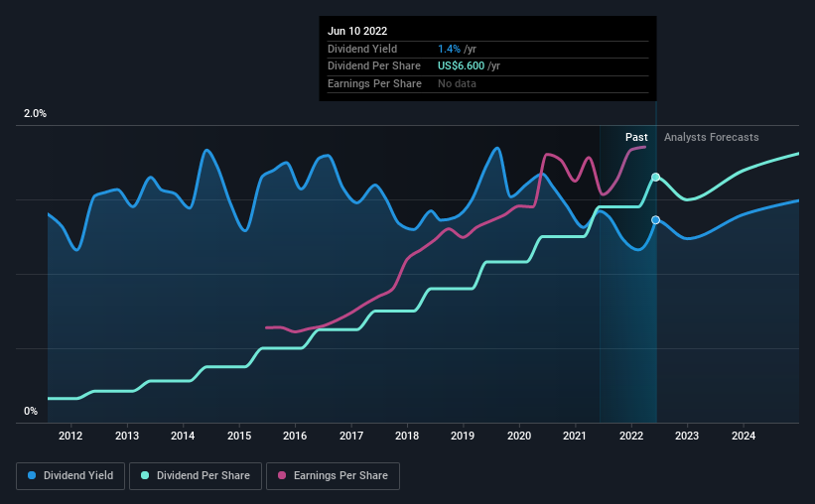Click the tooltip Dividend Yield row label
815x504 pixels.
point(362,49)
